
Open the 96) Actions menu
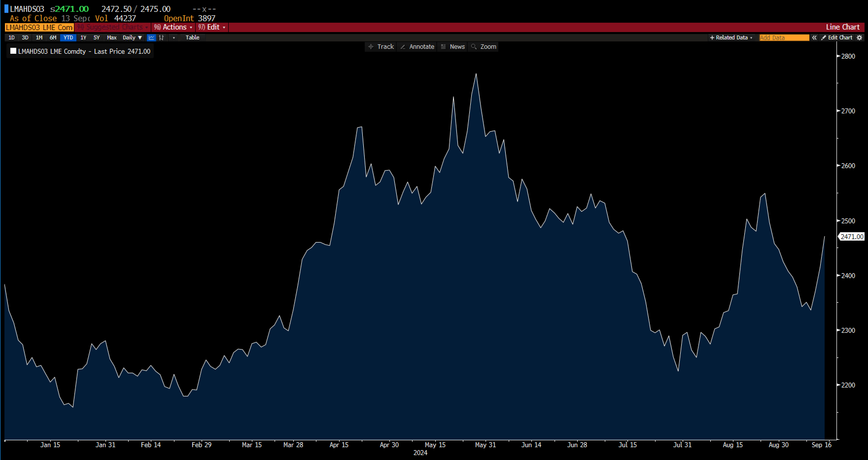tap(173, 27)
